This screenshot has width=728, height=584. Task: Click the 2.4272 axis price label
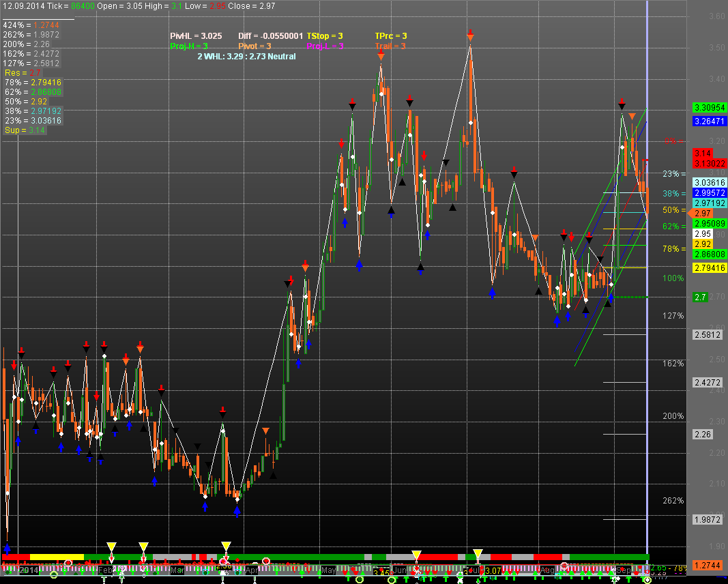tap(704, 382)
